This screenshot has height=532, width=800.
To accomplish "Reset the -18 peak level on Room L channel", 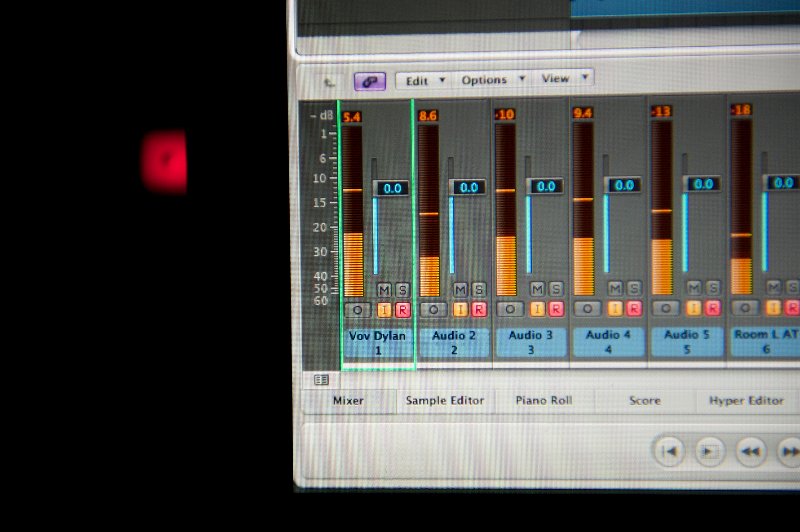I will 741,110.
